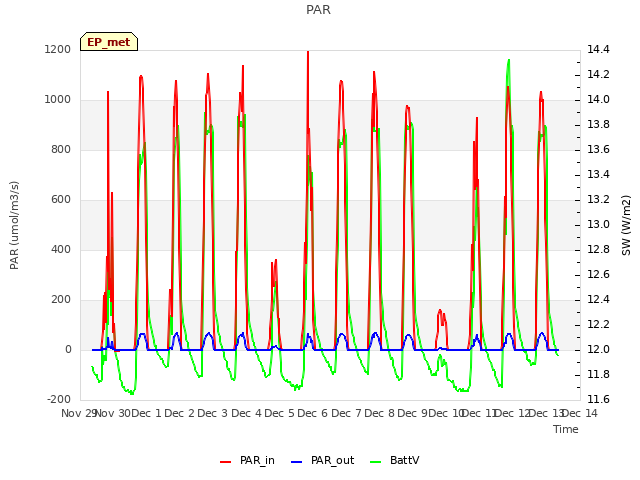Click the 14.4 right axis tick
640x480 pixels.
click(598, 49)
